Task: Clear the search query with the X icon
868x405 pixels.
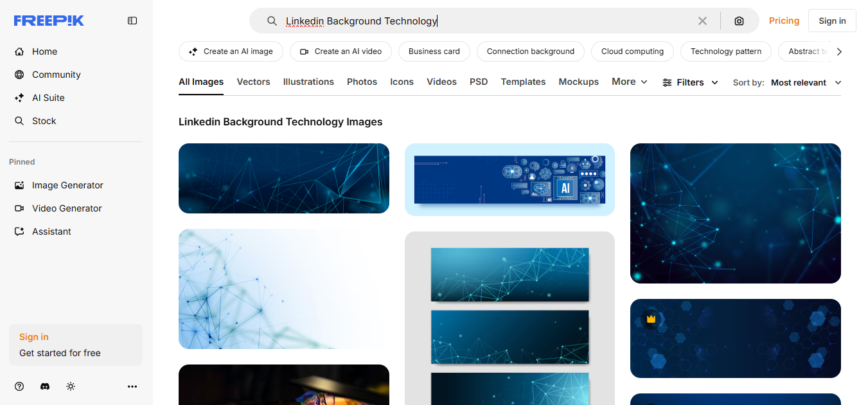Action: [x=702, y=21]
